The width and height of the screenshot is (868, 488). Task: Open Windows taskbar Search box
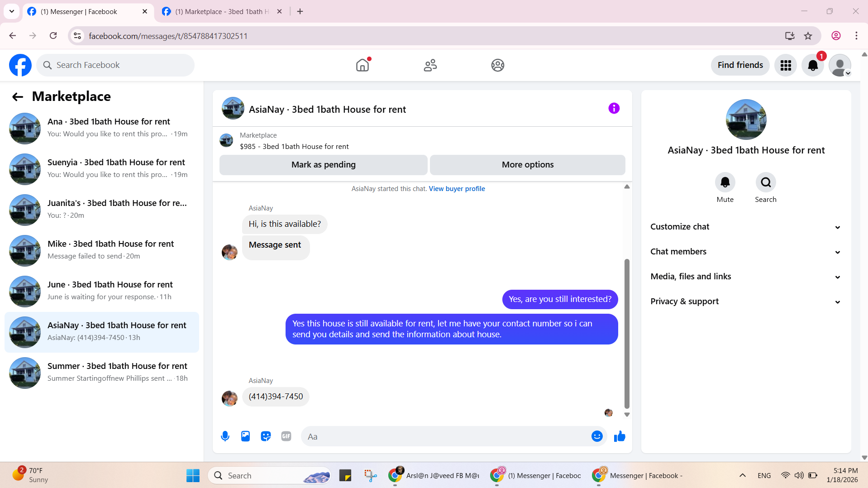coord(270,476)
